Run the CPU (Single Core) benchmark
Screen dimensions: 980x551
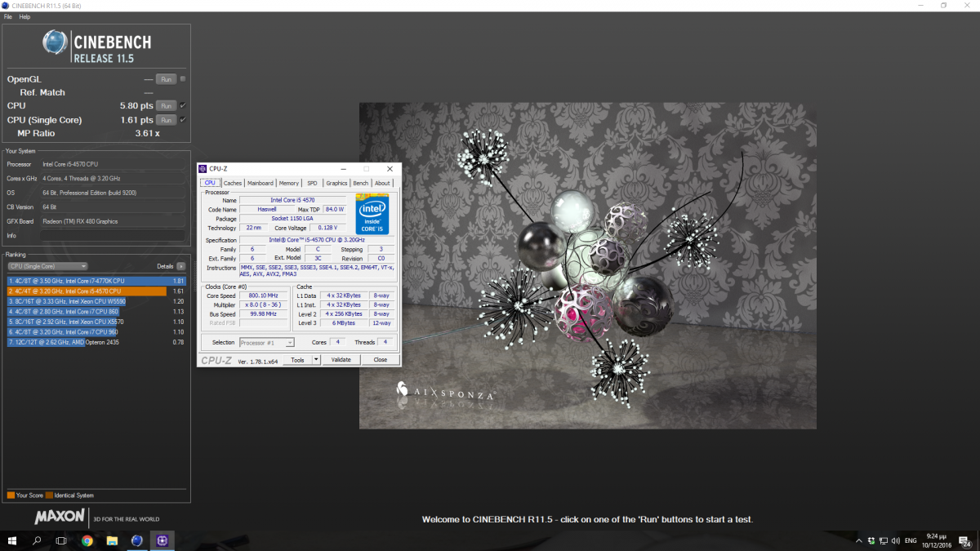click(x=166, y=120)
